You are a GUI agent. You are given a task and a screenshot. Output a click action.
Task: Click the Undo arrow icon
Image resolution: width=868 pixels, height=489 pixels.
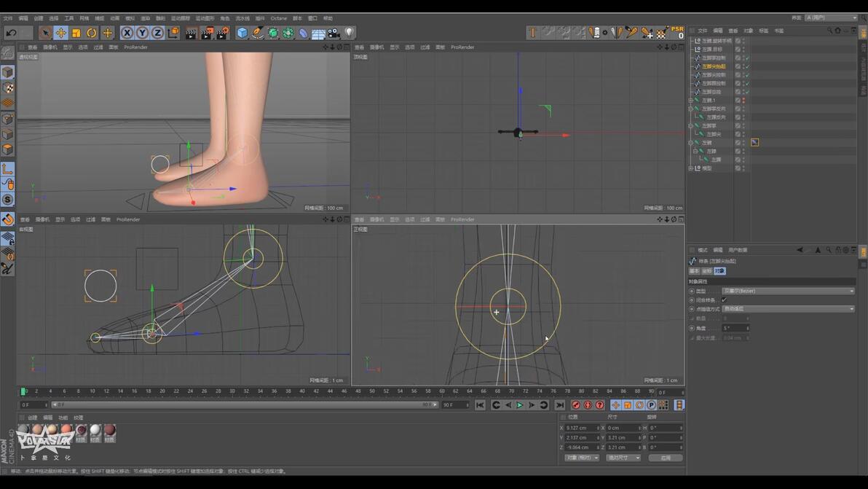(11, 33)
